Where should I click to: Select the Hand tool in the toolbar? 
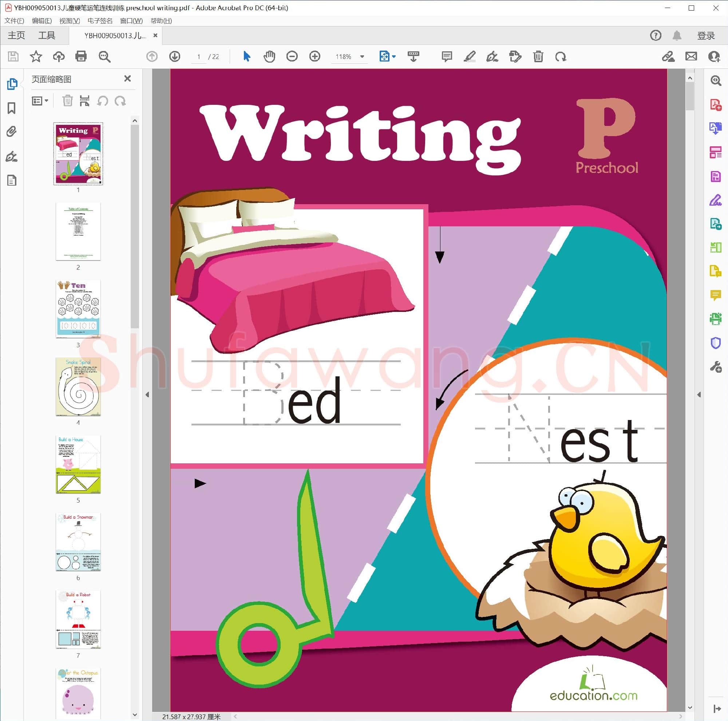click(269, 56)
